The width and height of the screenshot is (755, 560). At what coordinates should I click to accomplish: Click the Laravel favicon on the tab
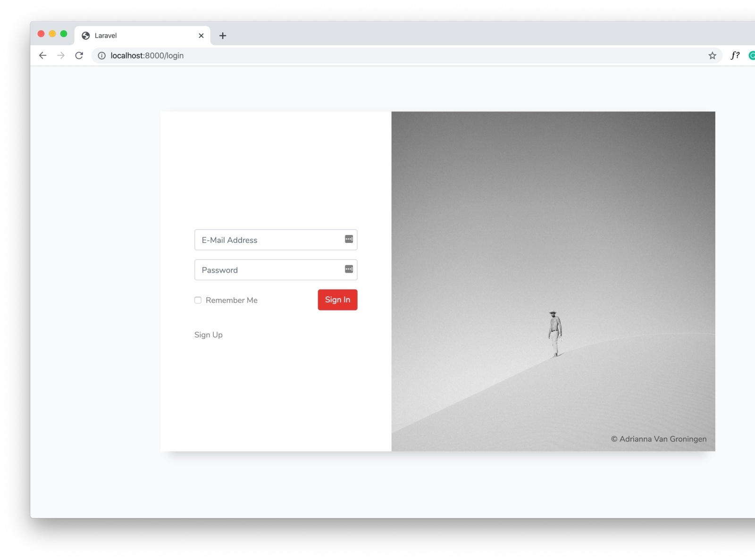click(86, 35)
